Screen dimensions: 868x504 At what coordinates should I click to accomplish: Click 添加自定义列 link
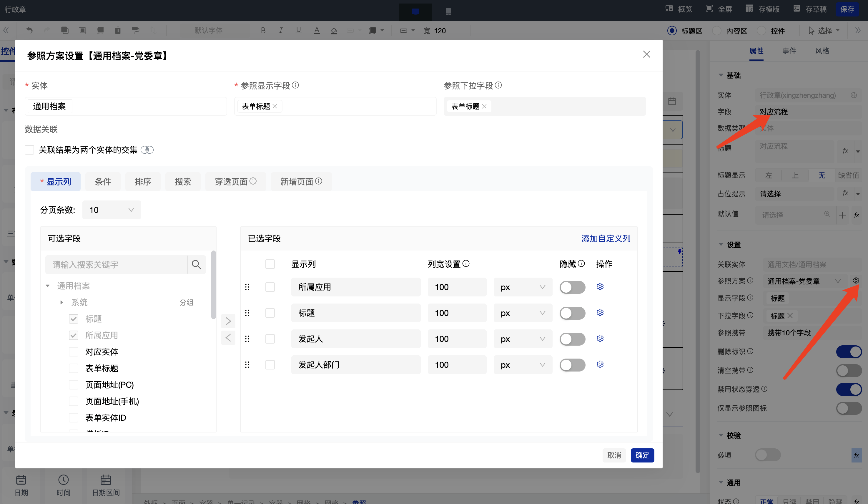[606, 238]
